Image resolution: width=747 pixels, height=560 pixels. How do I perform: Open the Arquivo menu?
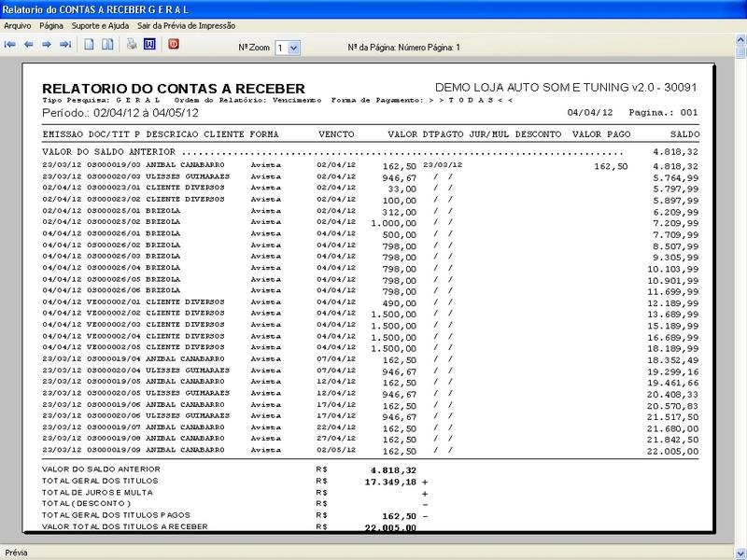point(18,26)
